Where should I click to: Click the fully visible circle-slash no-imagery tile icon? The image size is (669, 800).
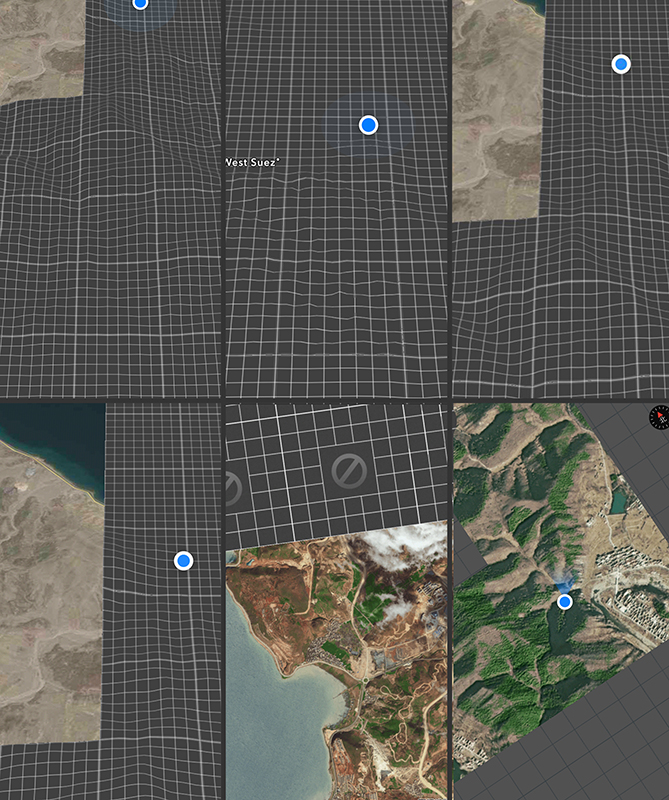tap(349, 471)
